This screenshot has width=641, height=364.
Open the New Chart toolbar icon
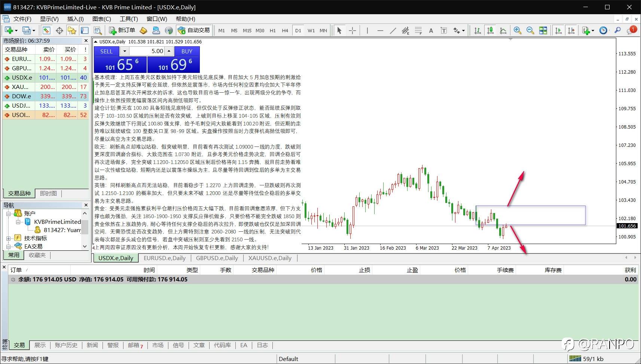click(x=9, y=30)
